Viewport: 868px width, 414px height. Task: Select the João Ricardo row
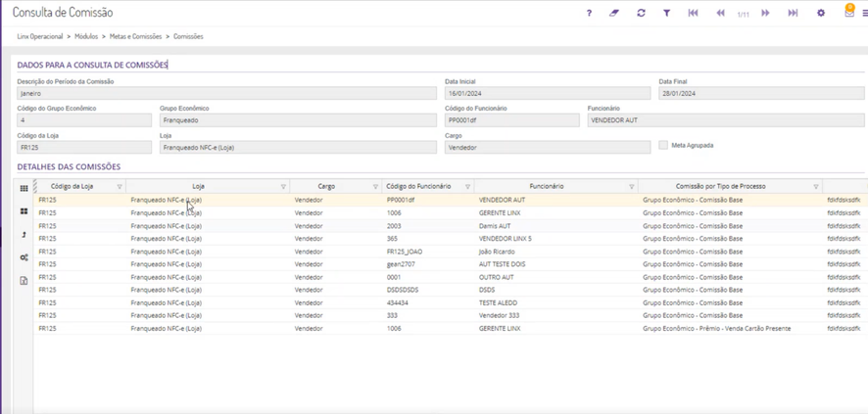pyautogui.click(x=499, y=252)
